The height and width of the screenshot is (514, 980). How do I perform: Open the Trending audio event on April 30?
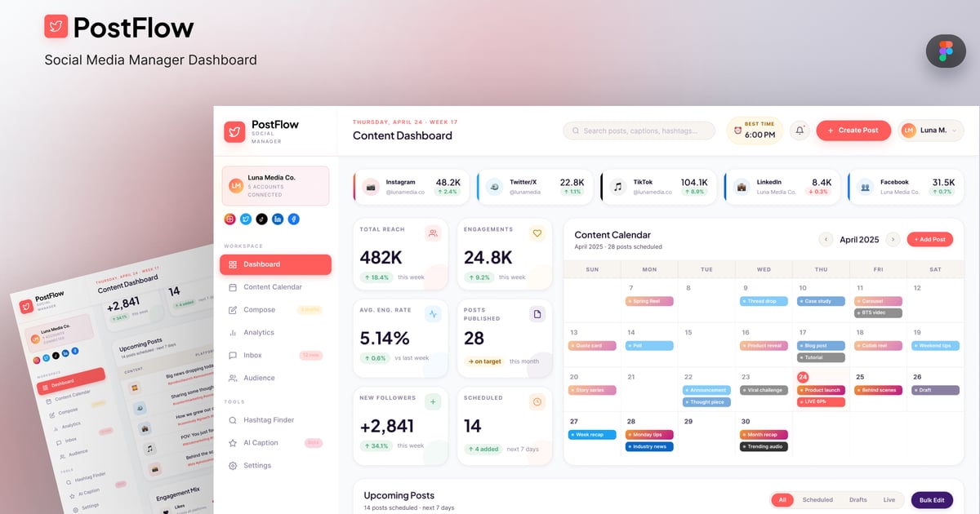click(764, 446)
